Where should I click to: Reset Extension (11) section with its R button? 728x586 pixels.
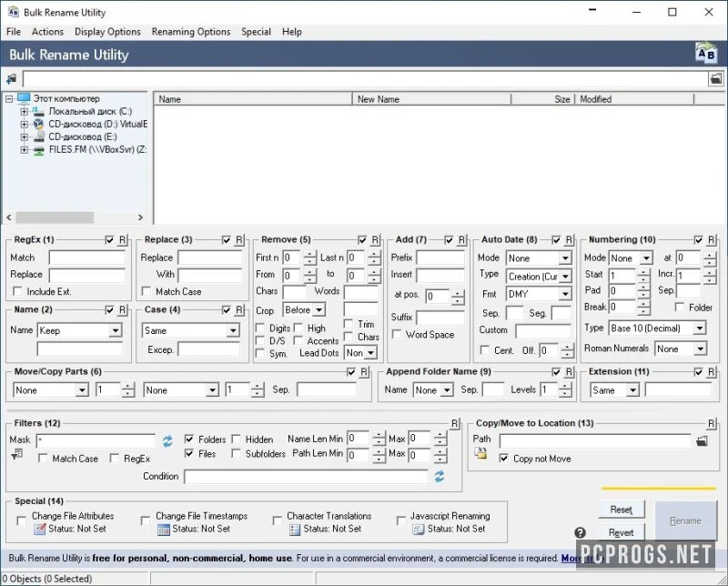712,372
